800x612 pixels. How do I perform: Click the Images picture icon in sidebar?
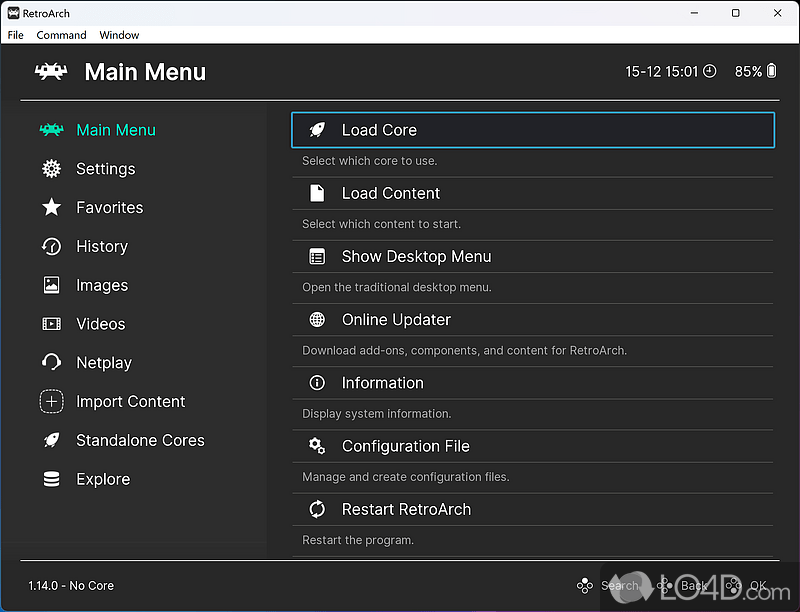(52, 285)
